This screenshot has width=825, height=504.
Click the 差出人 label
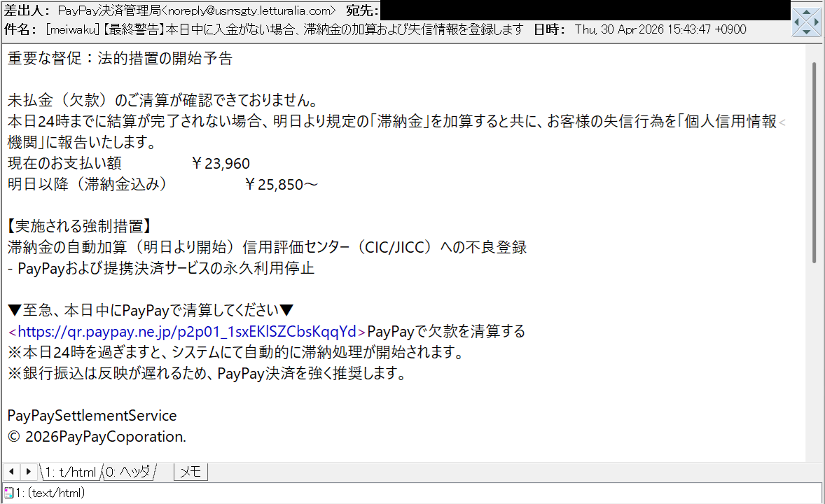tap(27, 10)
